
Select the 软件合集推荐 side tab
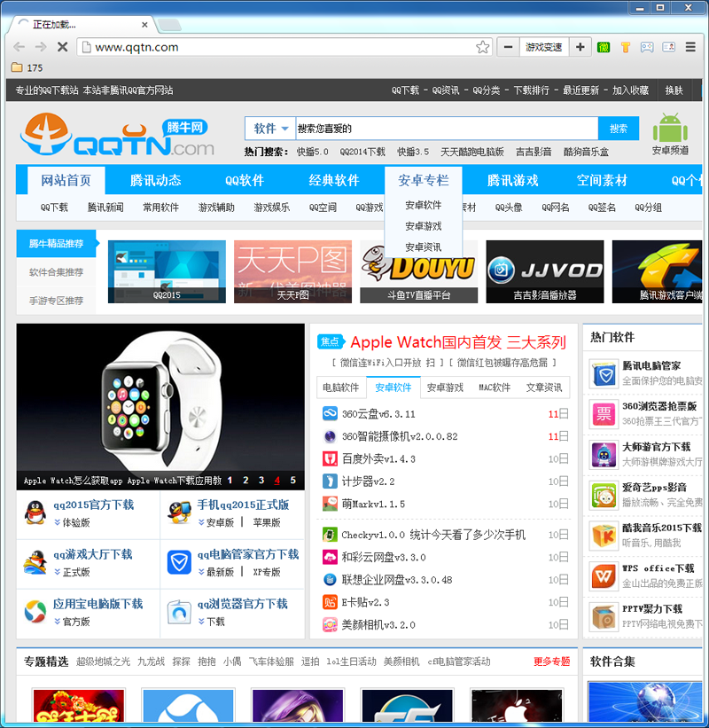(x=56, y=272)
